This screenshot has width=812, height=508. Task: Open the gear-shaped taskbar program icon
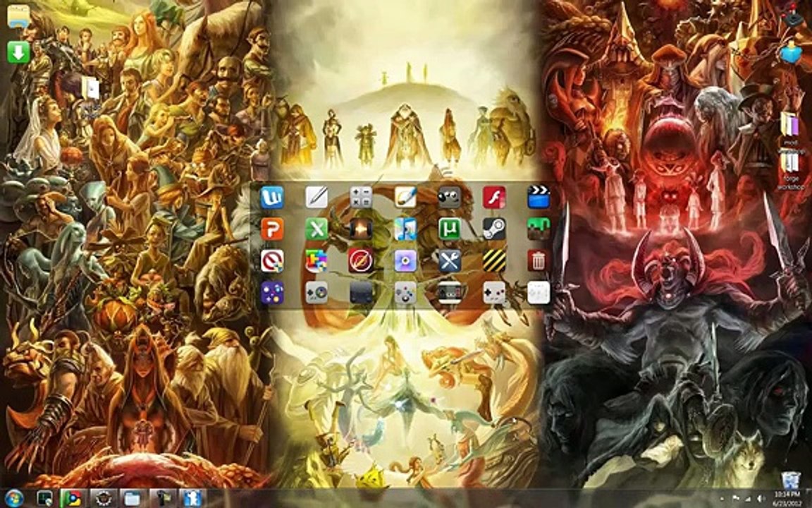(102, 499)
